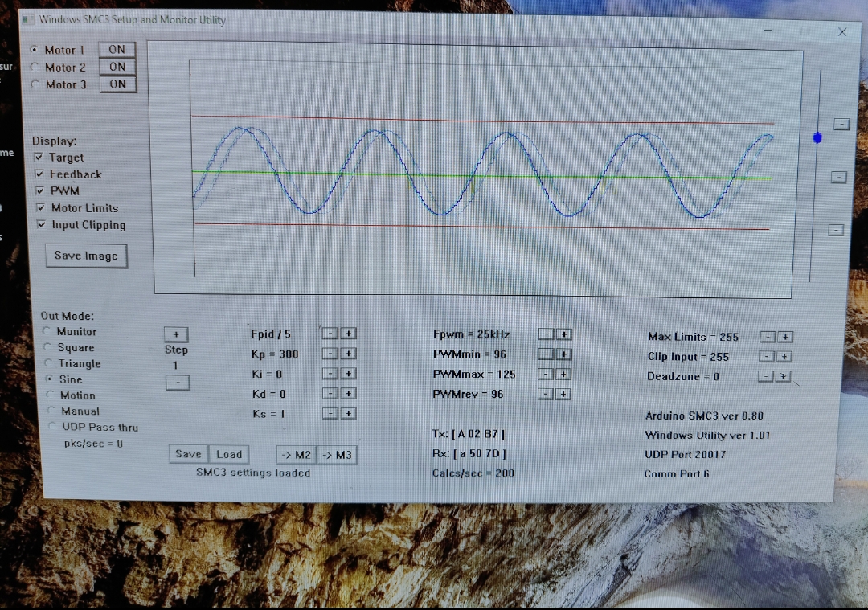Click the Save settings button
868x610 pixels.
click(188, 454)
